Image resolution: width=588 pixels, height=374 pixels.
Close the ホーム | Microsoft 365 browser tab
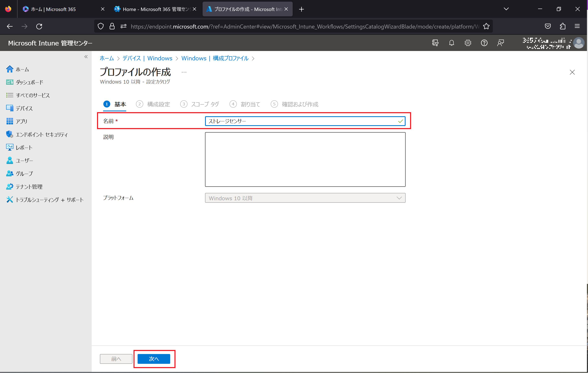103,9
